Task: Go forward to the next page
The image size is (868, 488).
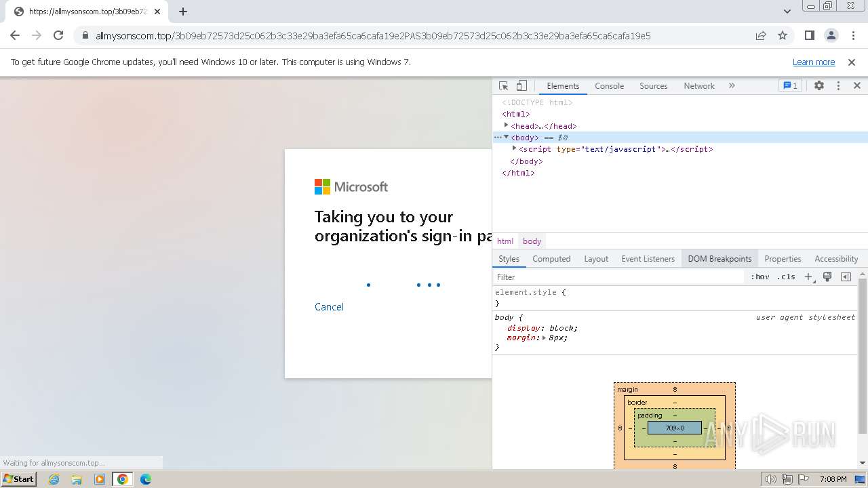Action: (37, 35)
